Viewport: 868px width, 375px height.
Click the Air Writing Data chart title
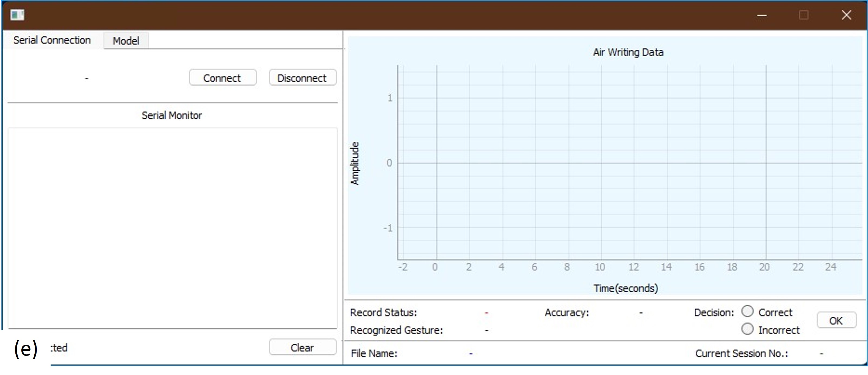628,52
